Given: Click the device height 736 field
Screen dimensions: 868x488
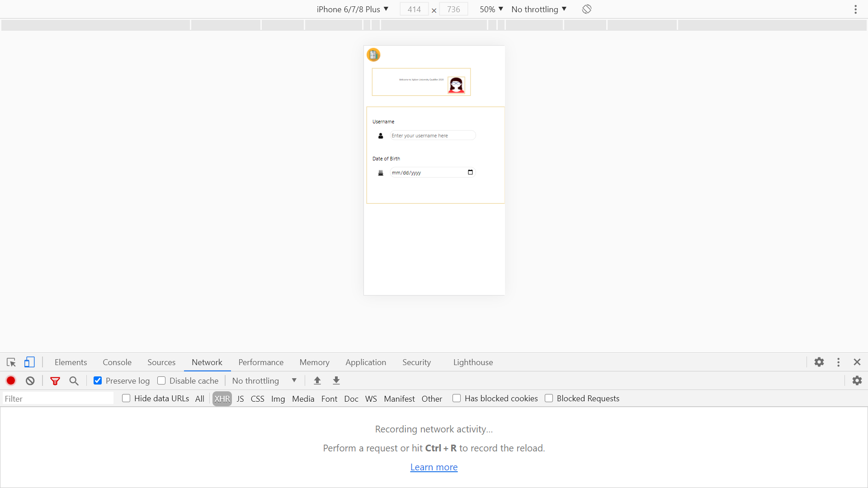Looking at the screenshot, I should 453,9.
